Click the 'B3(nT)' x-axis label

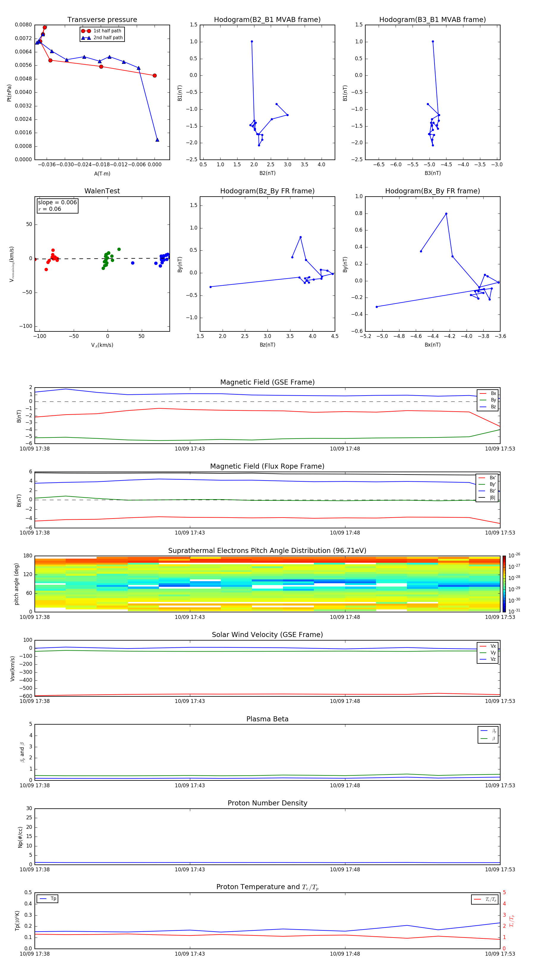click(x=432, y=173)
